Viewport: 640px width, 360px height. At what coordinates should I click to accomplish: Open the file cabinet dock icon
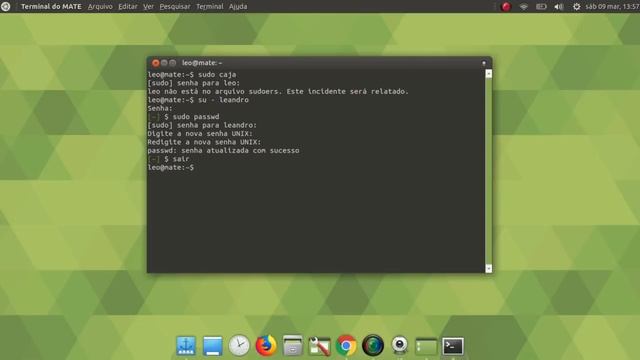[293, 346]
